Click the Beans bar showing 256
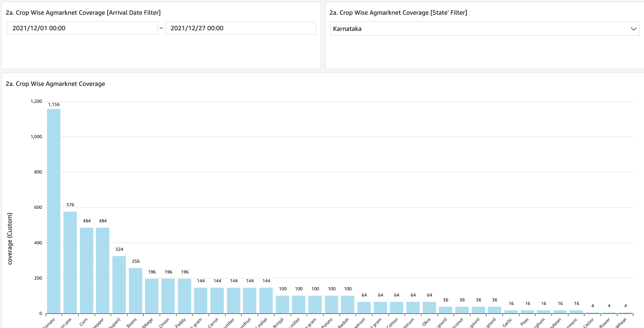Viewport: 644px width, 328px height. point(136,290)
